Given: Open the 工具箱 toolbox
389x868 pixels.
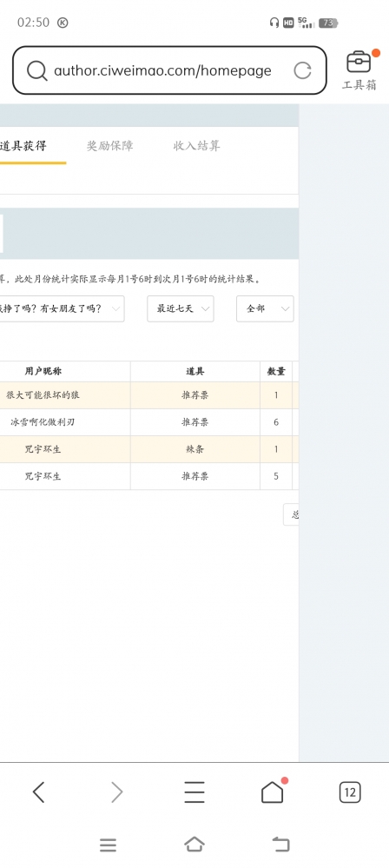Looking at the screenshot, I should coord(359,70).
